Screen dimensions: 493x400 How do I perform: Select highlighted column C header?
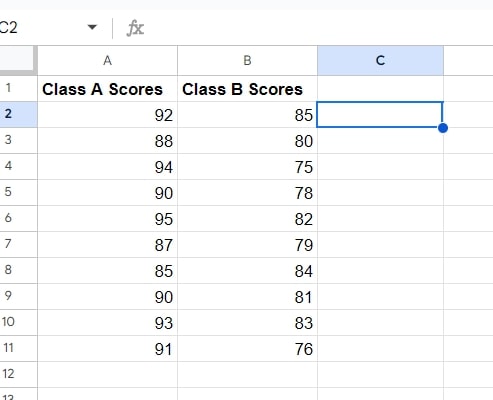[x=380, y=61]
